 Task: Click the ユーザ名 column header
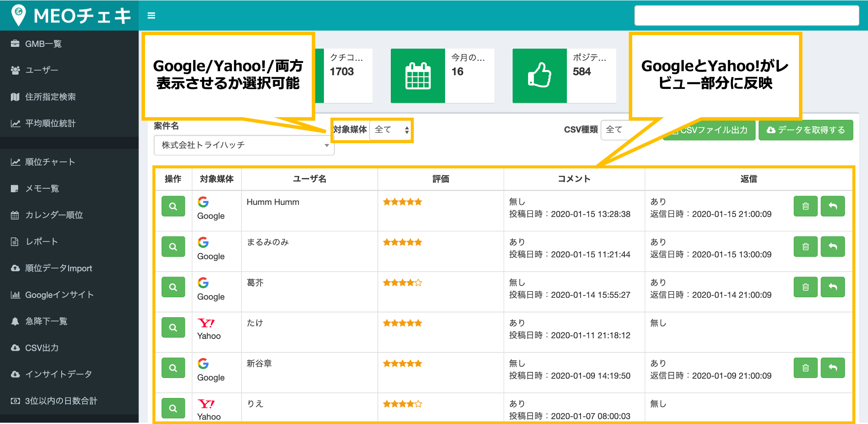[x=310, y=179]
